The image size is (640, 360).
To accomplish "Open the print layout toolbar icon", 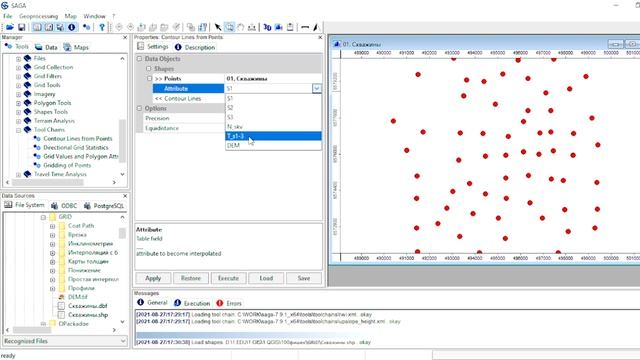I will (279, 27).
